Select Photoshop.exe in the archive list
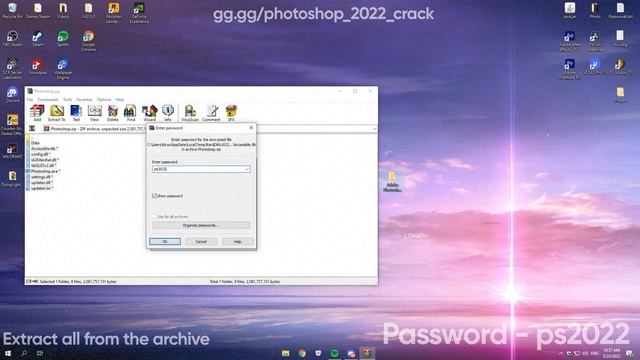Viewport: 640px width, 360px height. pyautogui.click(x=44, y=171)
